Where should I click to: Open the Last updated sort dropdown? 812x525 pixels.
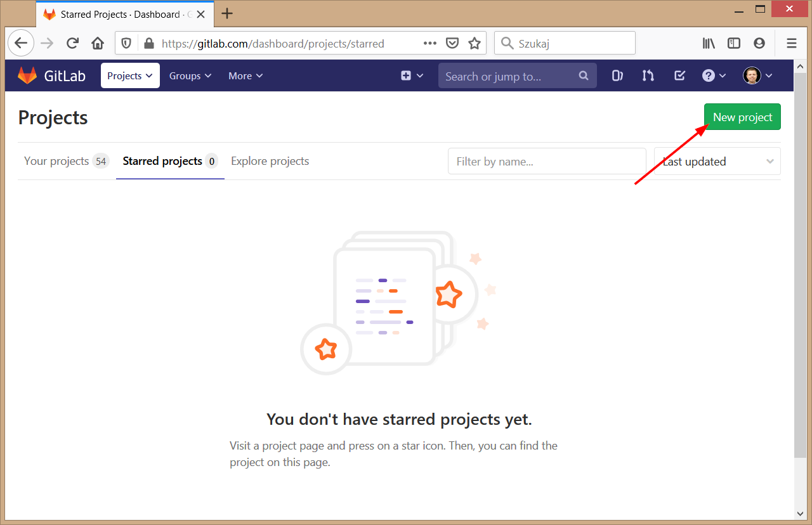click(x=717, y=162)
